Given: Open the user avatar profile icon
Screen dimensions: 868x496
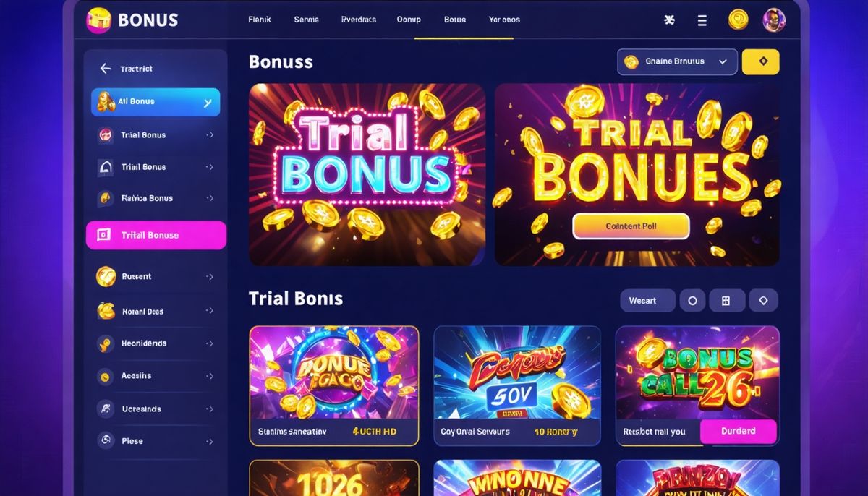Looking at the screenshot, I should [x=774, y=20].
